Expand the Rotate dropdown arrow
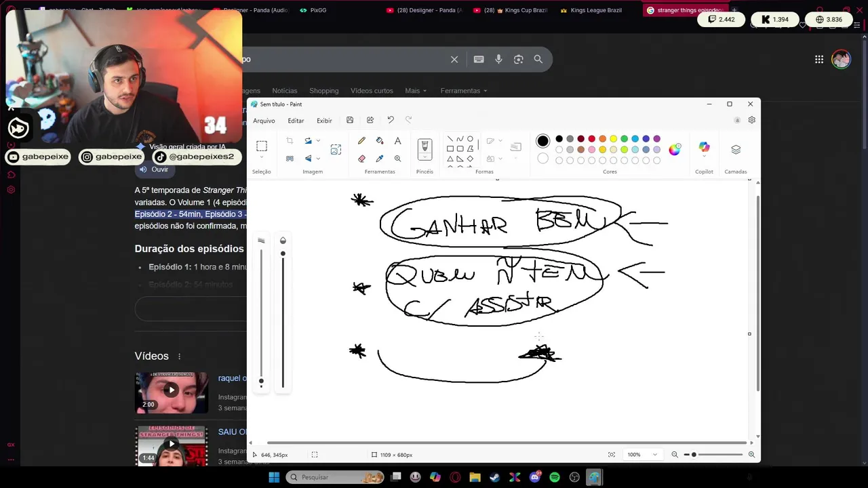Screen dimensions: 868x488 (318, 141)
